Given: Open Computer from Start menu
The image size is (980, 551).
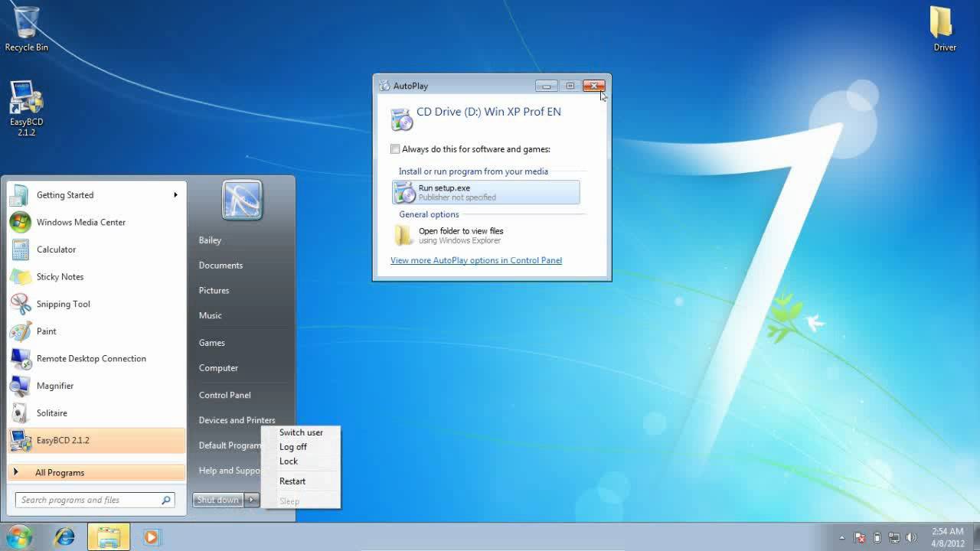Looking at the screenshot, I should [x=218, y=368].
